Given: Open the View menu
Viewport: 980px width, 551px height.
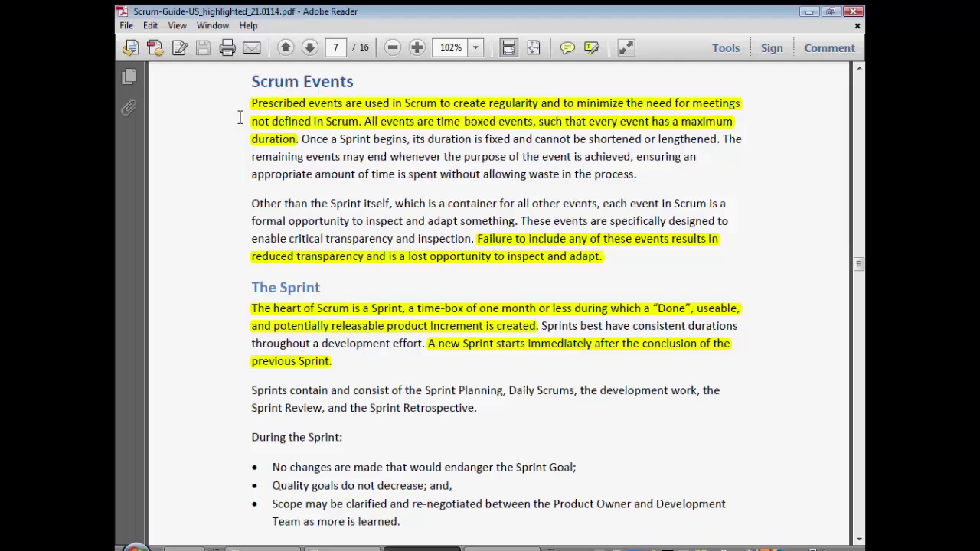Looking at the screenshot, I should tap(177, 25).
